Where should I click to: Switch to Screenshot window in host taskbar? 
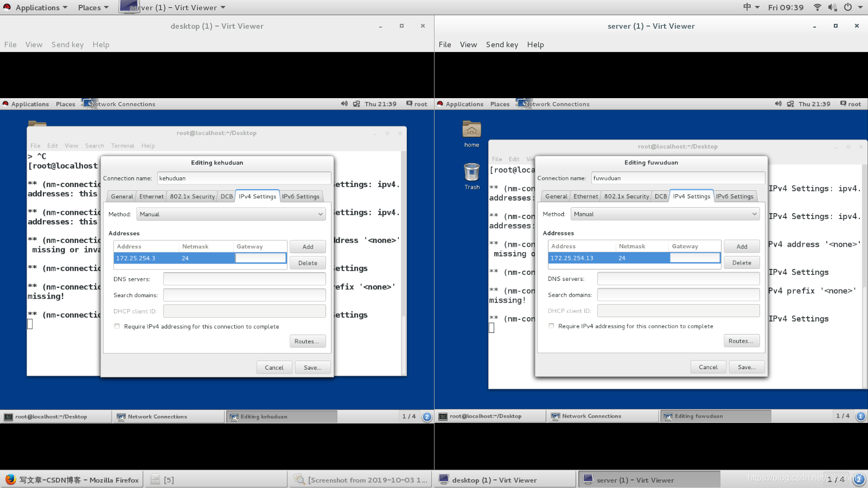[361, 480]
